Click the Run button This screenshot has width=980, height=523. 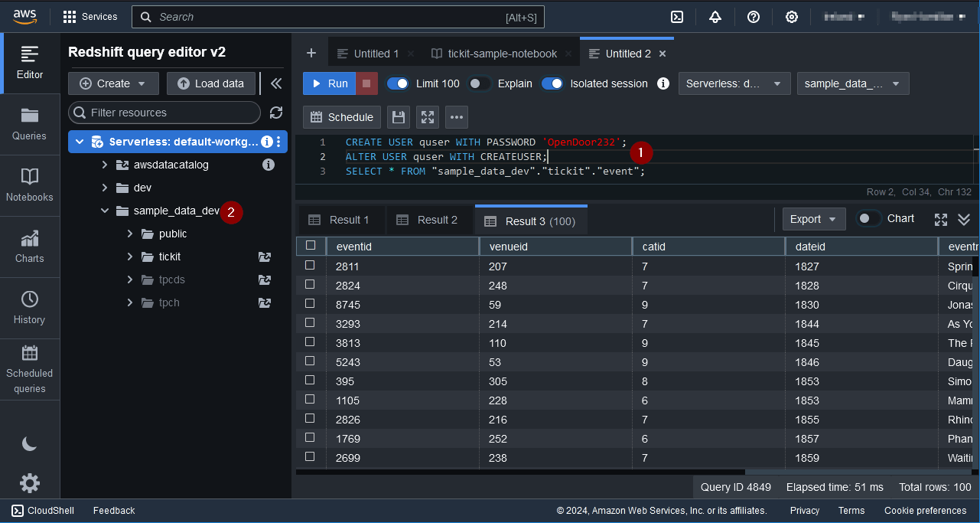coord(329,83)
